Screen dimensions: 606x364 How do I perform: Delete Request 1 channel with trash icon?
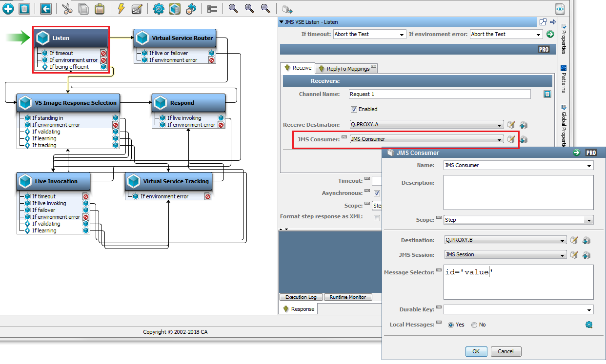[x=547, y=94]
